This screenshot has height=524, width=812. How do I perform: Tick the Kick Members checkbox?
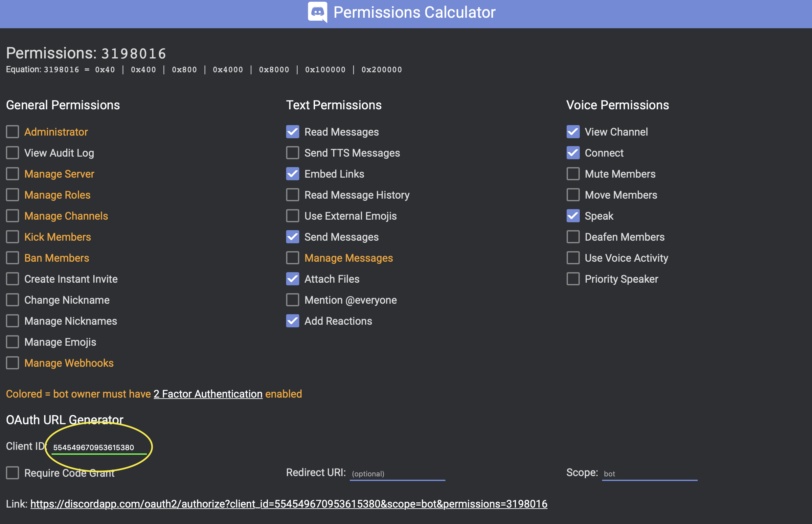click(12, 237)
